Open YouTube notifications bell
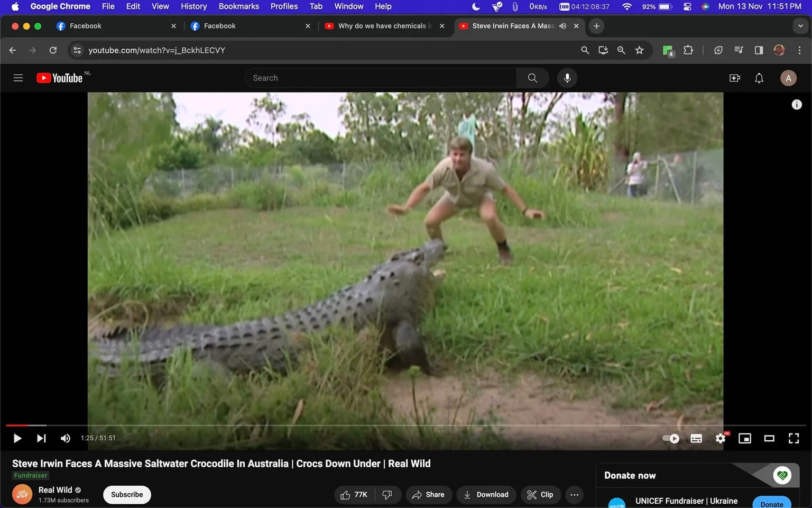812x508 pixels. point(759,78)
